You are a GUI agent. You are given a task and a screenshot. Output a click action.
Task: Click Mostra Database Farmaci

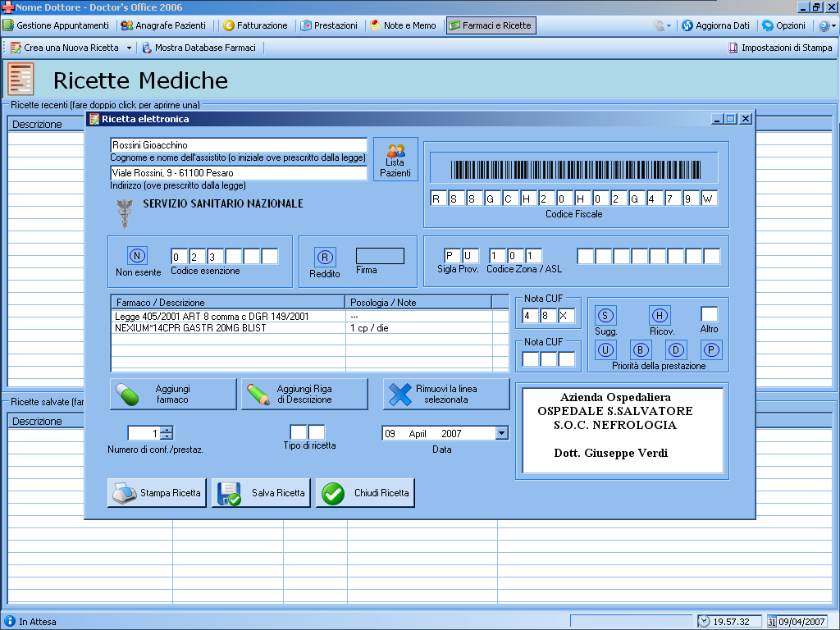pos(199,48)
